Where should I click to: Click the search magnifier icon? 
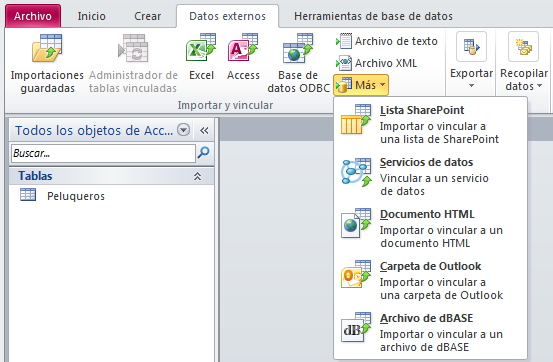coord(204,153)
